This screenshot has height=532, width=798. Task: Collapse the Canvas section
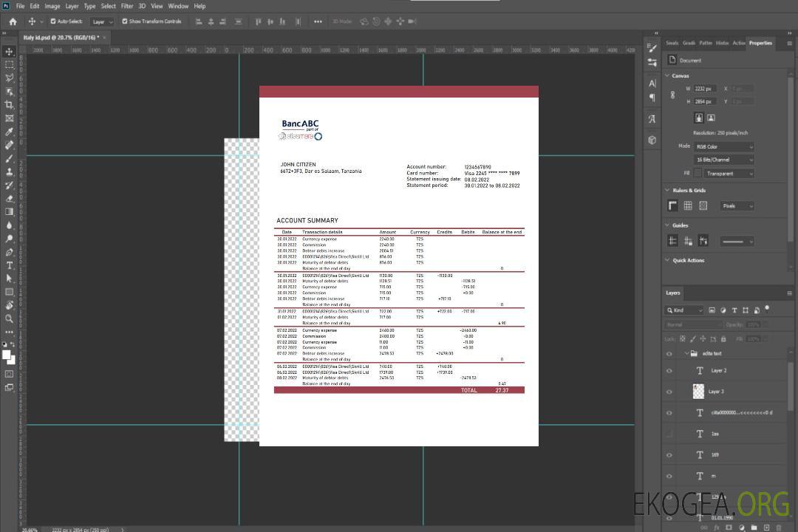pos(668,75)
